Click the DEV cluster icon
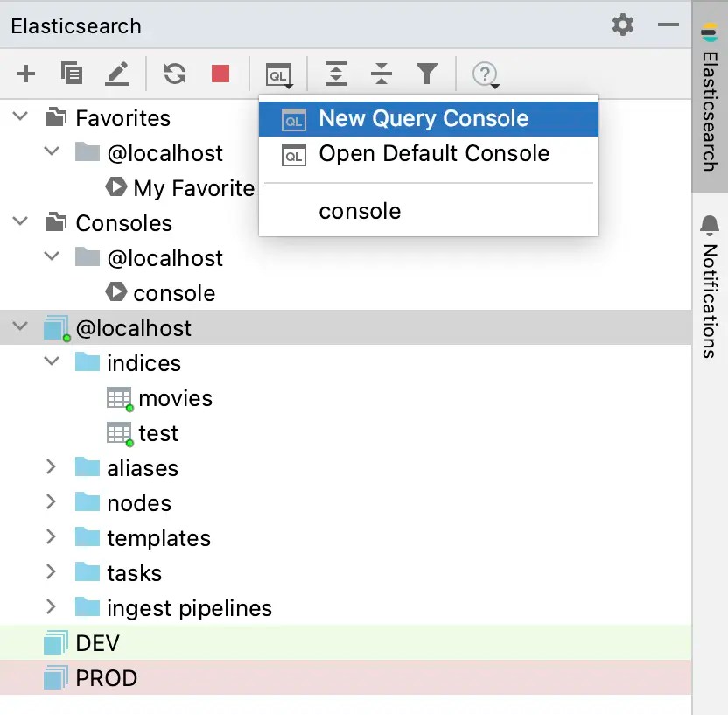Screen dimensions: 728x715 coord(56,642)
